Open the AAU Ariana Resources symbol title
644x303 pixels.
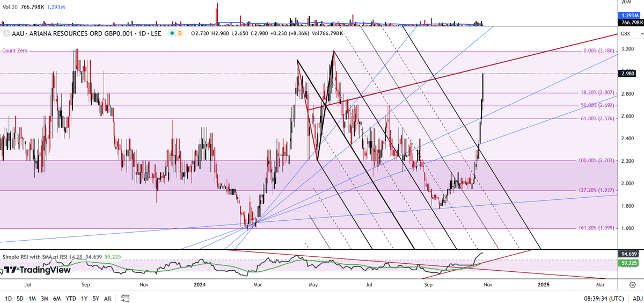pos(86,33)
